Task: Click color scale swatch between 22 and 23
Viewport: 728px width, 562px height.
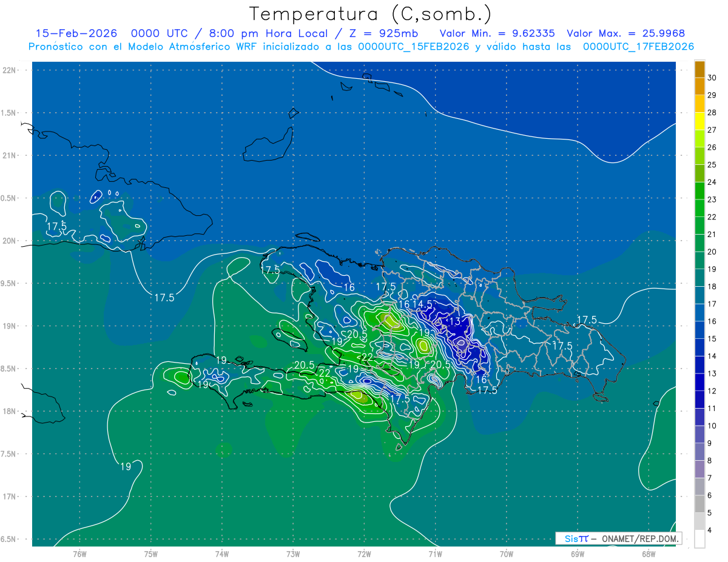Action: [x=699, y=208]
